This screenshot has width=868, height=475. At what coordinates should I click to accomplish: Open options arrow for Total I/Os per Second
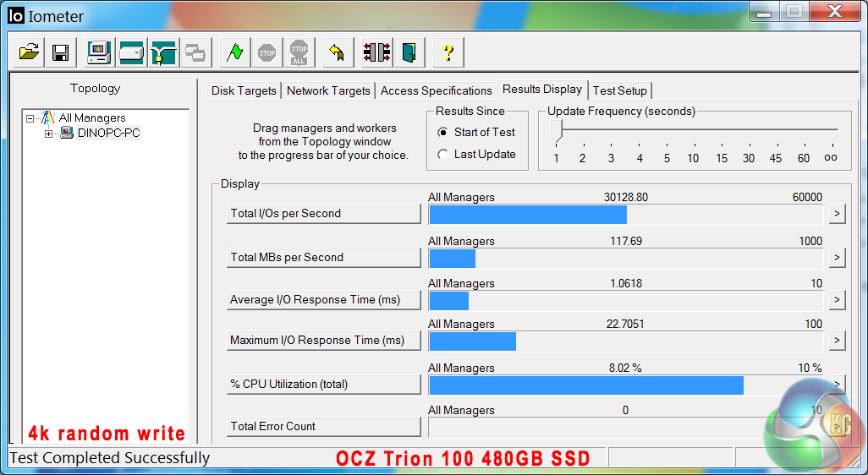(x=837, y=214)
